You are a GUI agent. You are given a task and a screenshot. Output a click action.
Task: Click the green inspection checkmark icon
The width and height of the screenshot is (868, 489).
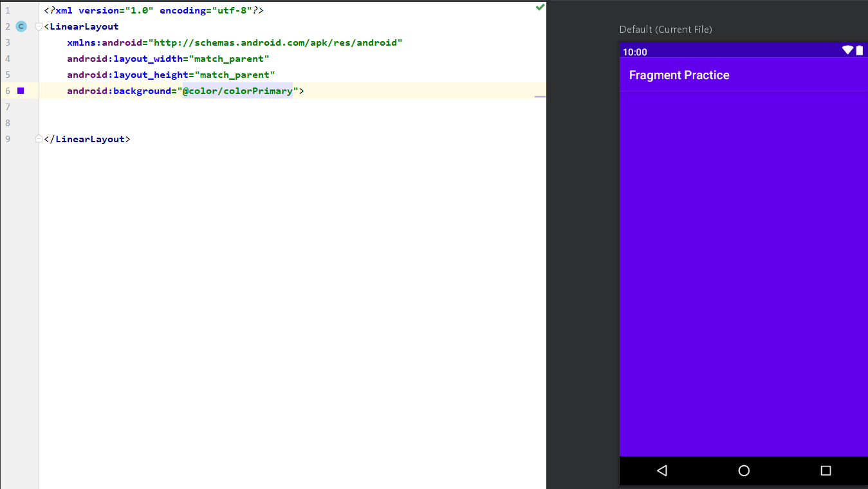[x=540, y=7]
